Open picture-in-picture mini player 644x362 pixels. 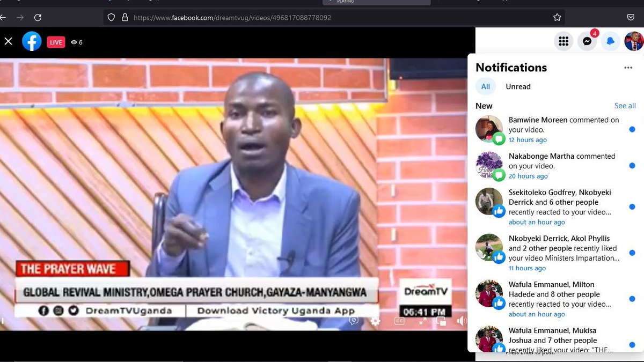click(x=441, y=321)
